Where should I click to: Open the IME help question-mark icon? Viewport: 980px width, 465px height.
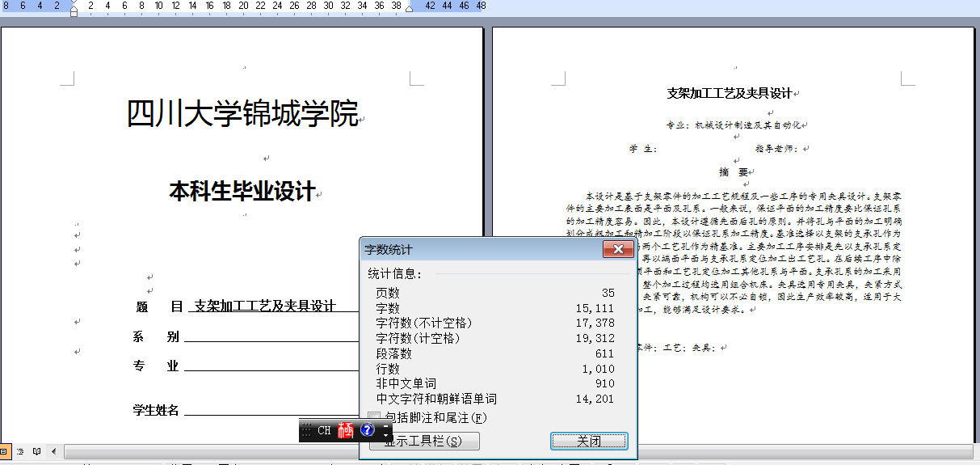coord(368,430)
